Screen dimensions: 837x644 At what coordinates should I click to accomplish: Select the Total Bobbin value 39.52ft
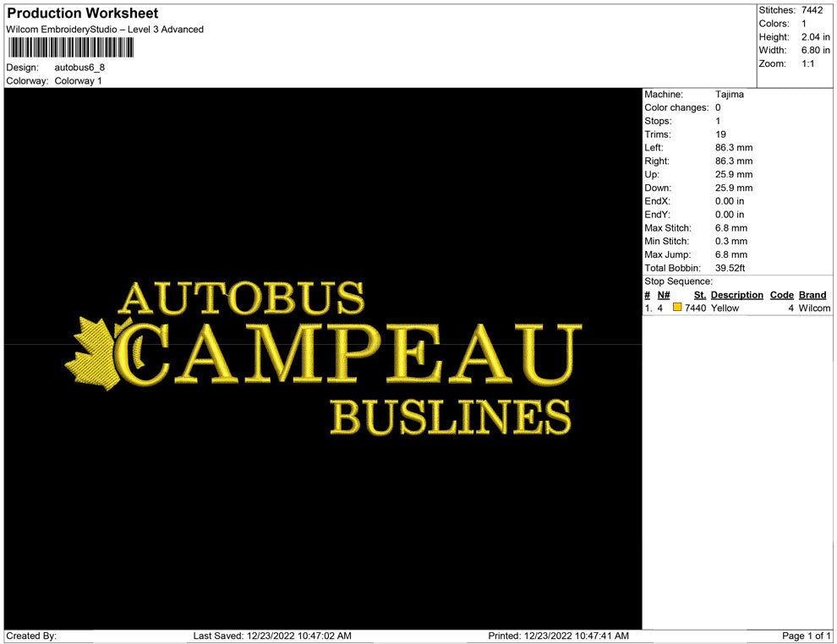tap(730, 268)
